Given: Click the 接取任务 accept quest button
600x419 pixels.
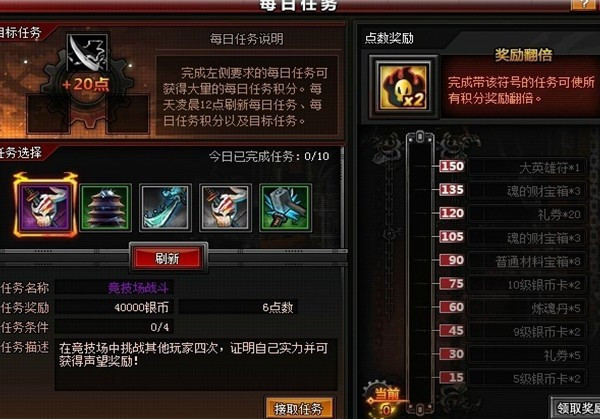Looking at the screenshot, I should click(x=298, y=409).
